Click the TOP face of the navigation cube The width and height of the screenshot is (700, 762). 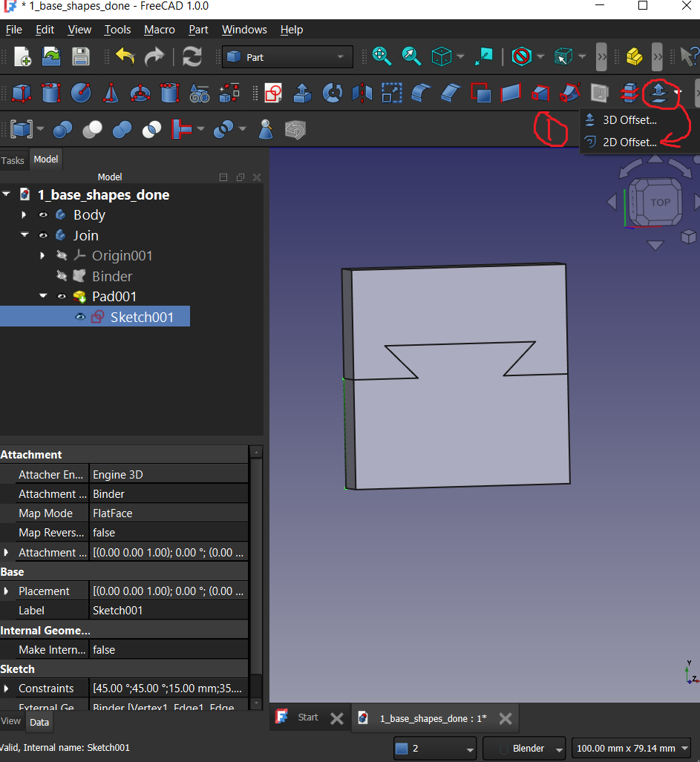point(660,202)
